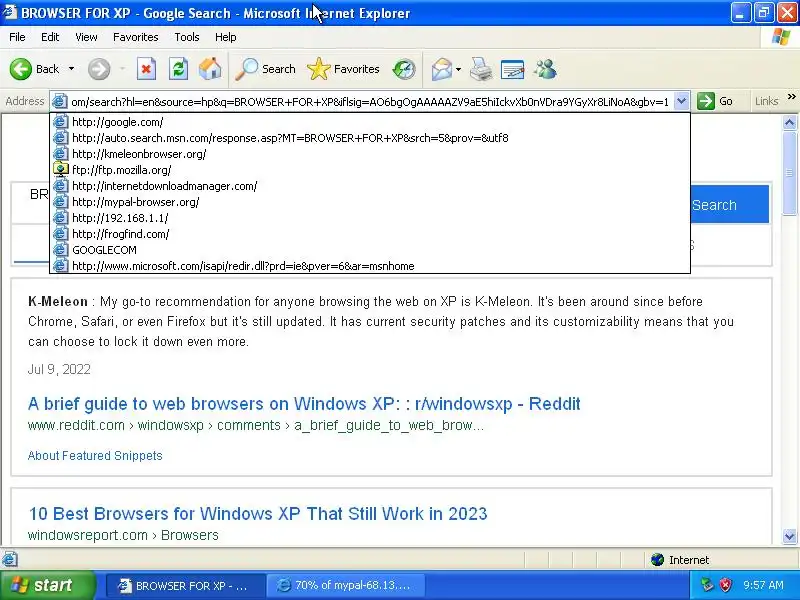Select http://internetdownloadmanager.com/ entry

[370, 186]
